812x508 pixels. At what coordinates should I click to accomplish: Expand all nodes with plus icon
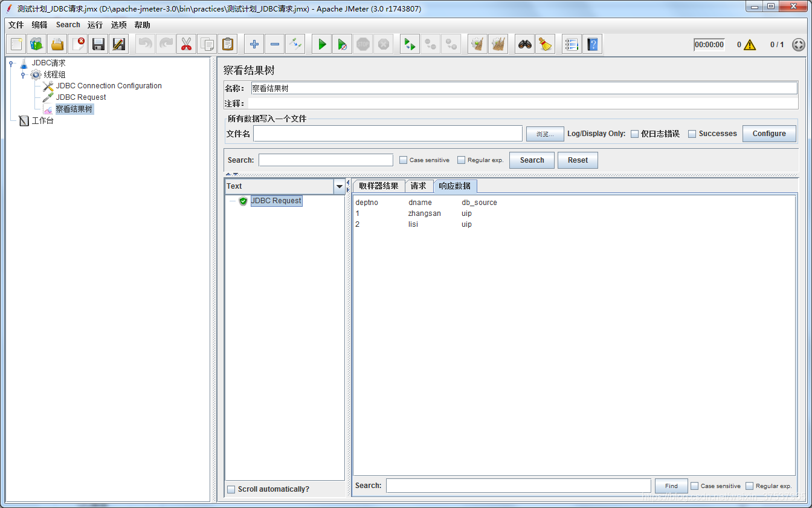[254, 44]
